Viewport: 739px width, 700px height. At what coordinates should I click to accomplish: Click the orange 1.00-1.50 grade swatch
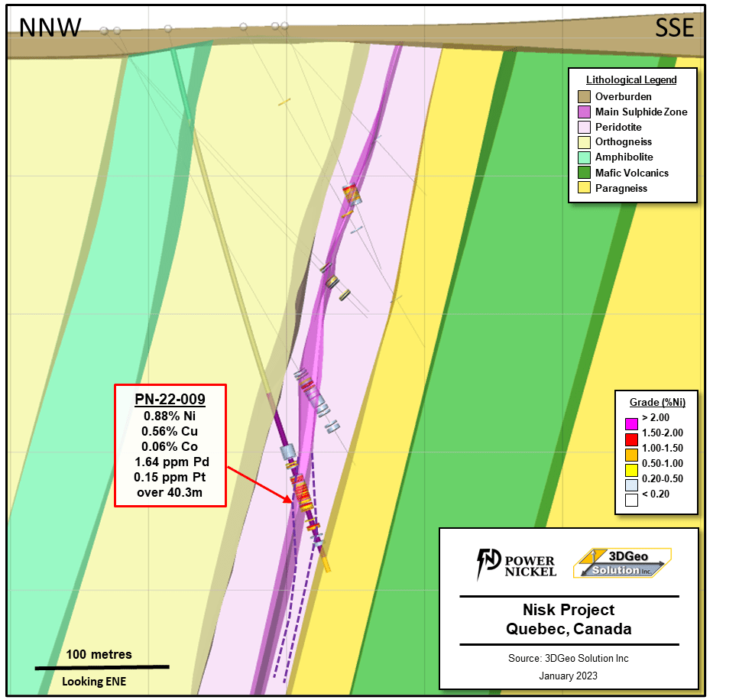(x=631, y=455)
